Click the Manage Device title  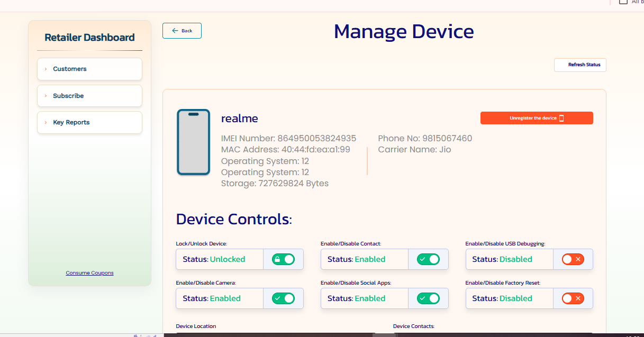click(x=404, y=31)
